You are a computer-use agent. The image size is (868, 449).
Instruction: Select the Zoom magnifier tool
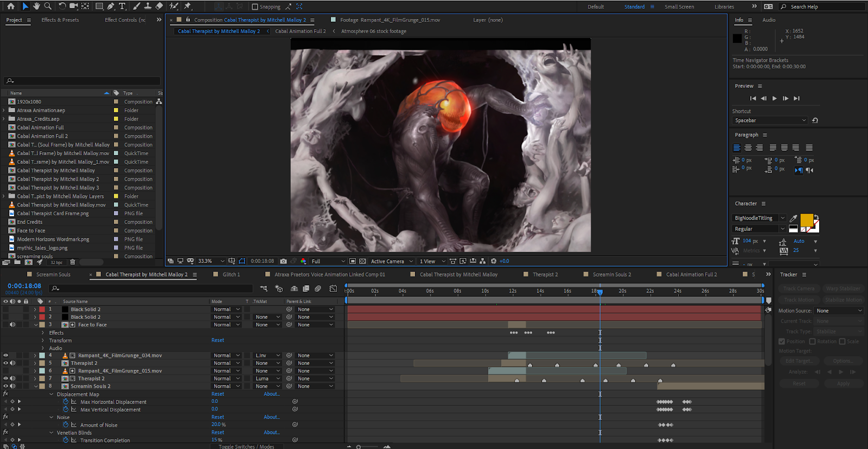(48, 7)
